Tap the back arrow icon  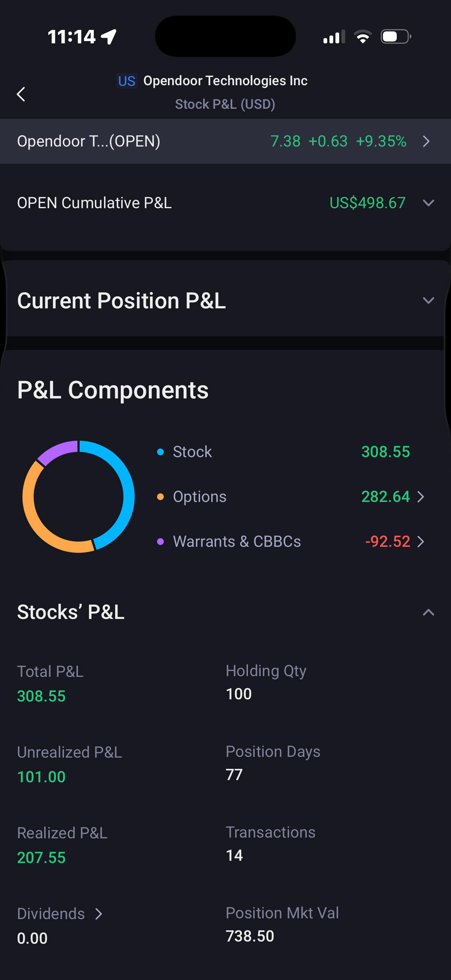21,94
